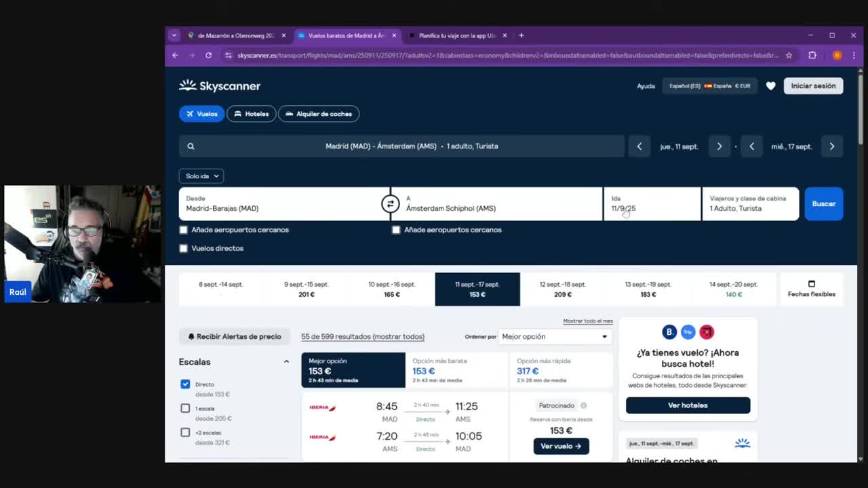Select 14 sept.-20 sept. 140 € dates
This screenshot has width=868, height=488.
[734, 289]
